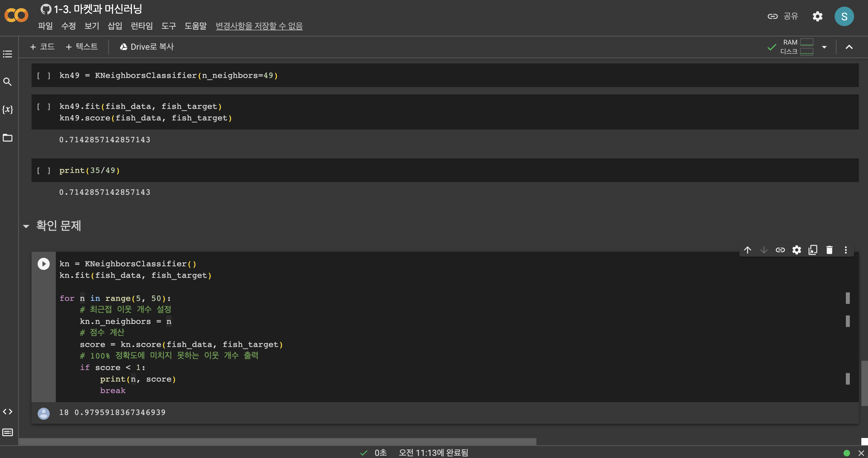868x458 pixels.
Task: Run the KNeighborsClassifier loop cell
Action: tap(43, 264)
